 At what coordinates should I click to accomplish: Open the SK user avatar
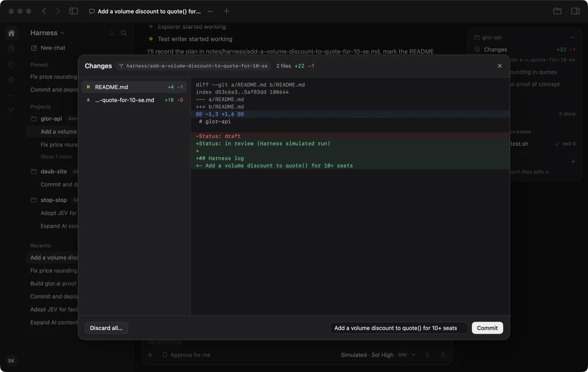tap(11, 361)
